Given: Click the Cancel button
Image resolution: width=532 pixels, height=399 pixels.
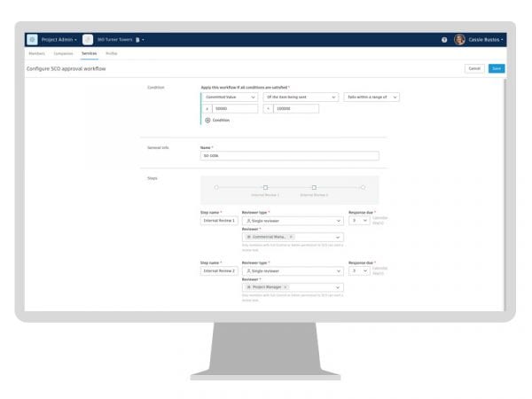Looking at the screenshot, I should pyautogui.click(x=474, y=68).
